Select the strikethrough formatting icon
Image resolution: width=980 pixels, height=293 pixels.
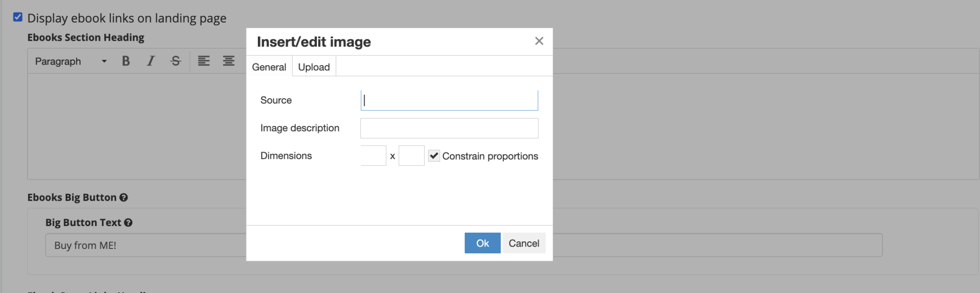pyautogui.click(x=175, y=61)
